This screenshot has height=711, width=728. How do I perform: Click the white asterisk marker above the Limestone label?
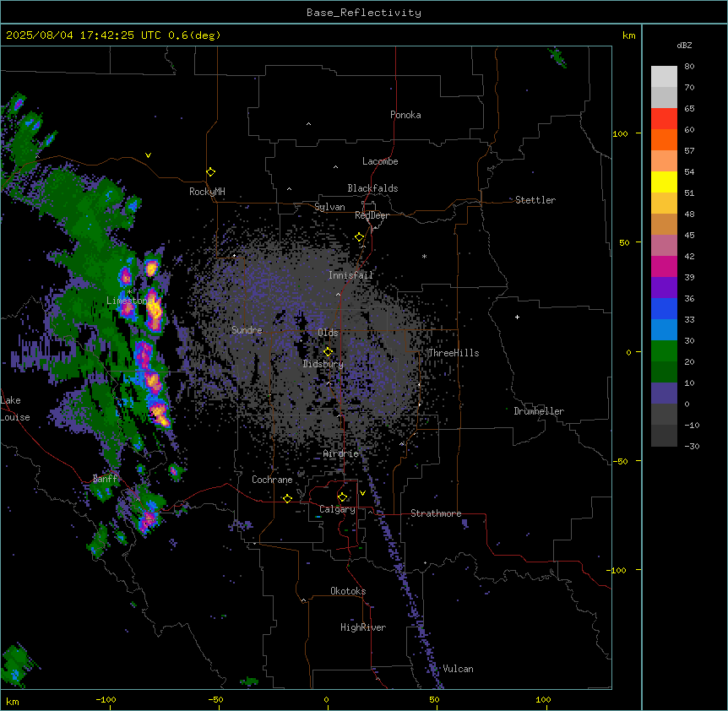point(129,291)
